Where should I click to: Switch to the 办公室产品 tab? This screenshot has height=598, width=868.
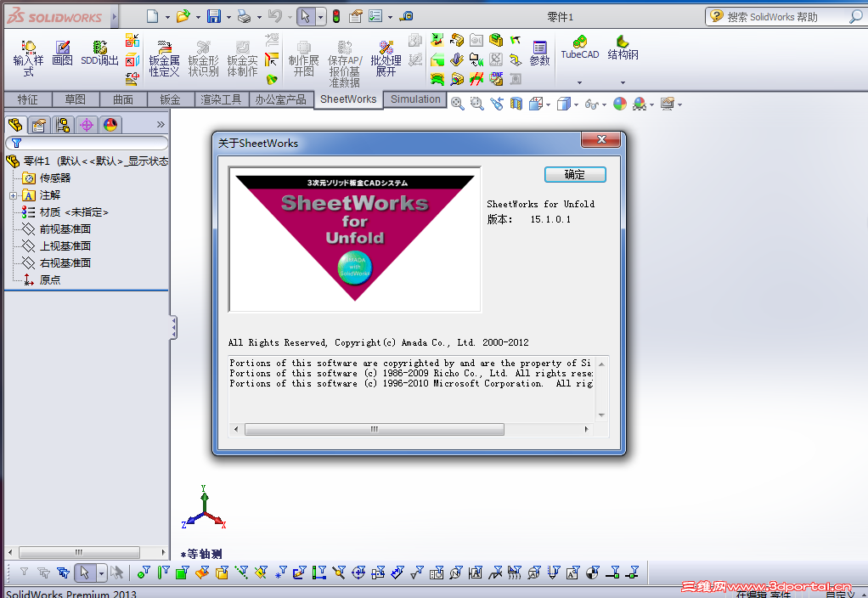pyautogui.click(x=280, y=99)
